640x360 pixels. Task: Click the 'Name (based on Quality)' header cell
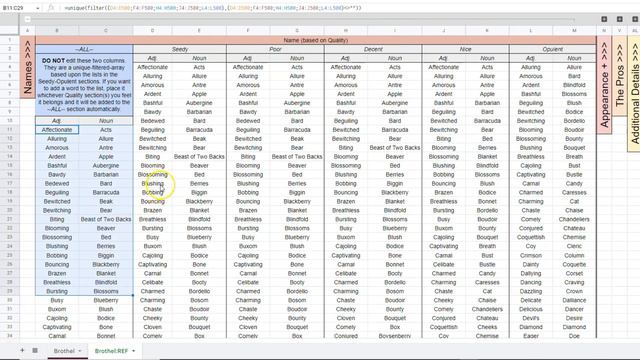pyautogui.click(x=316, y=40)
